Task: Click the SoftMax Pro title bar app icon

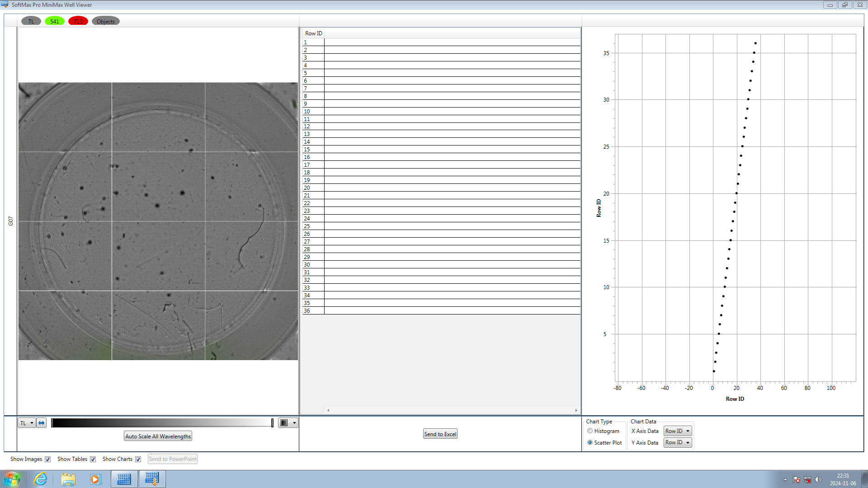Action: (x=5, y=5)
